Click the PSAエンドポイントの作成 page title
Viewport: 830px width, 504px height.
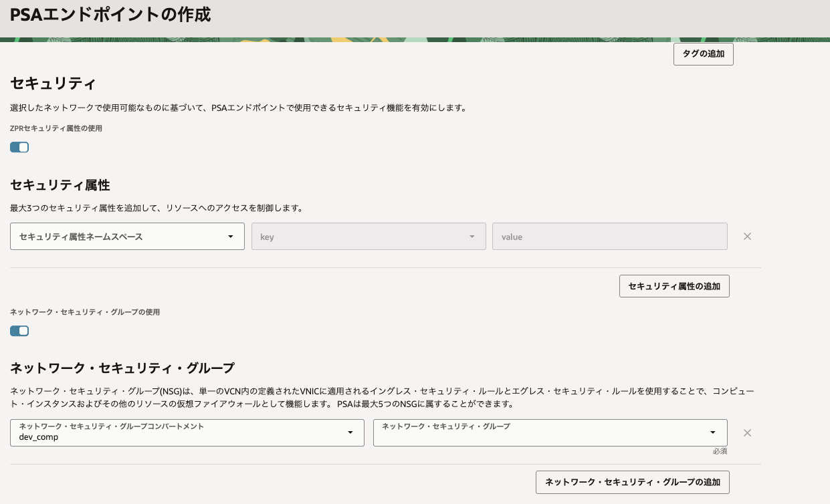pyautogui.click(x=110, y=15)
